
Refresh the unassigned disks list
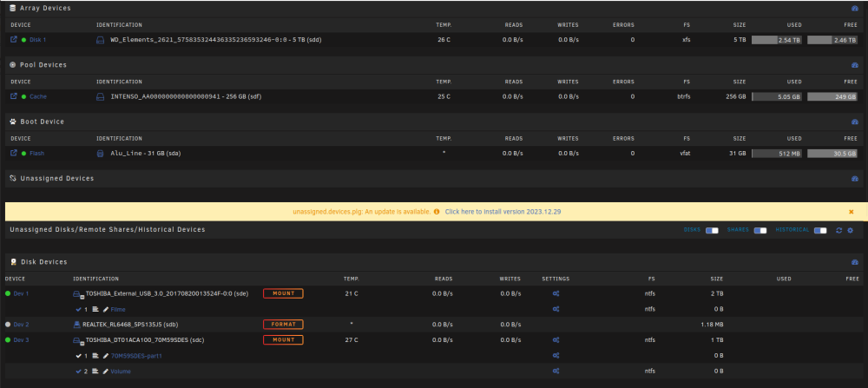pos(839,230)
